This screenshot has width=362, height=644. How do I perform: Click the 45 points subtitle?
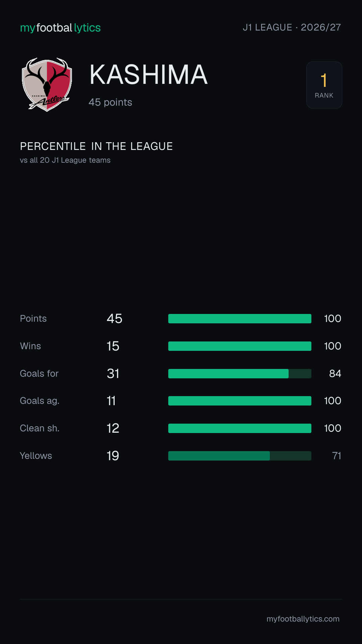click(110, 102)
